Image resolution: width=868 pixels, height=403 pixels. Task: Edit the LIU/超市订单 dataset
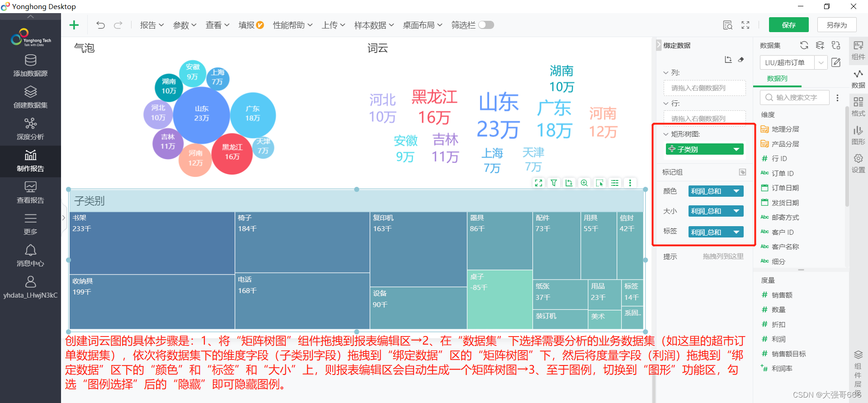click(836, 62)
